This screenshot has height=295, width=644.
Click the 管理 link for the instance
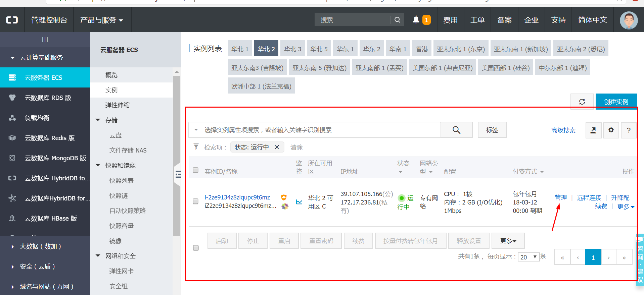point(561,197)
